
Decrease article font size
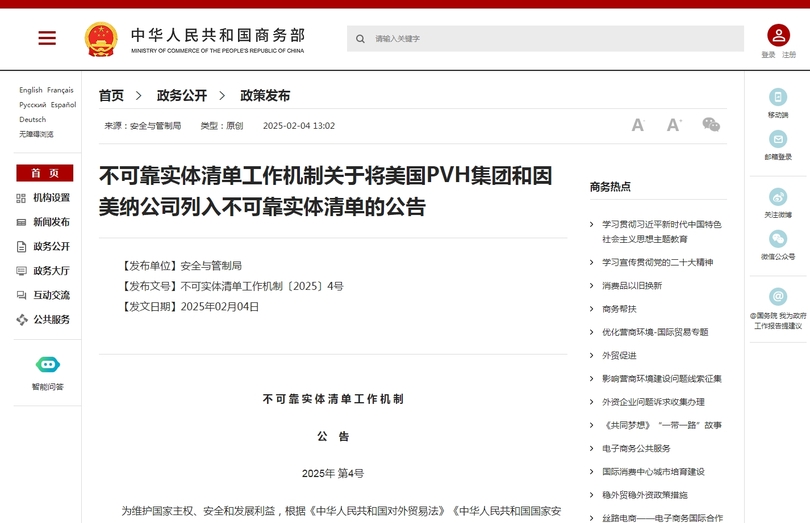(x=638, y=125)
